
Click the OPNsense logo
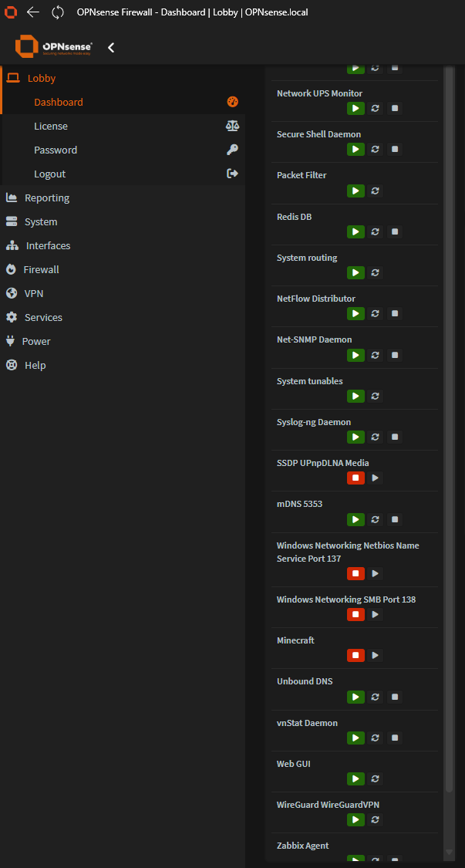(x=54, y=47)
